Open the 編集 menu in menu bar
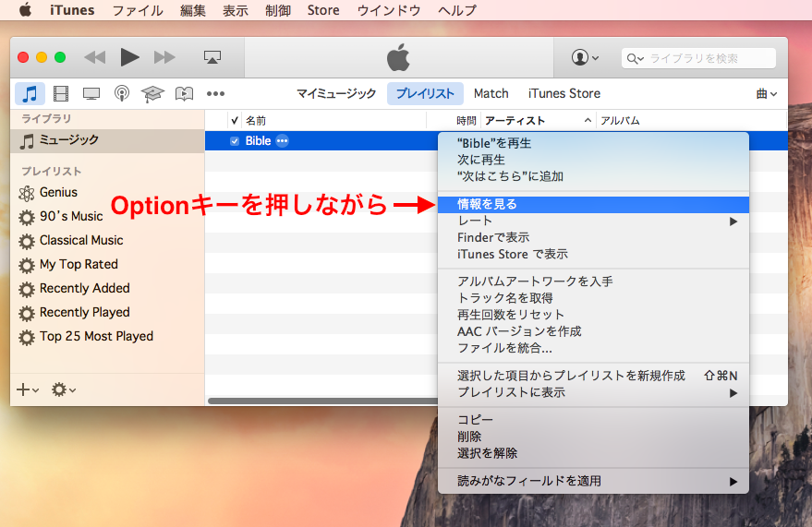This screenshot has height=527, width=812. pos(193,10)
